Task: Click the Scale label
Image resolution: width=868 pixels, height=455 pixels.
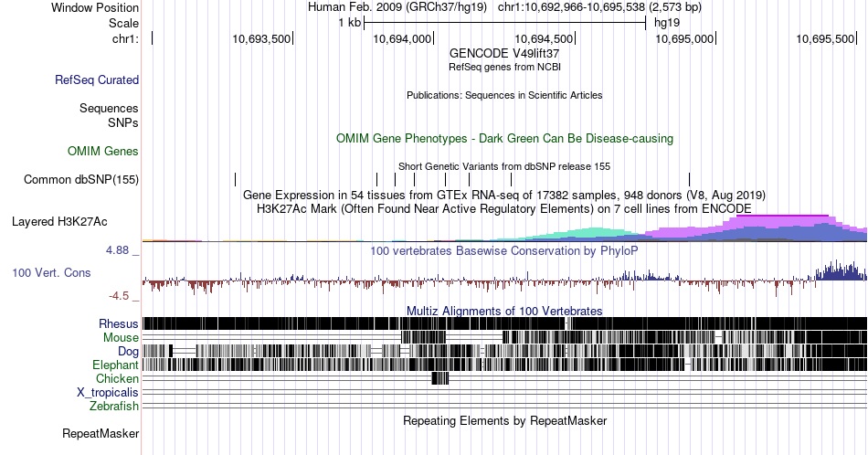Action: (x=123, y=23)
